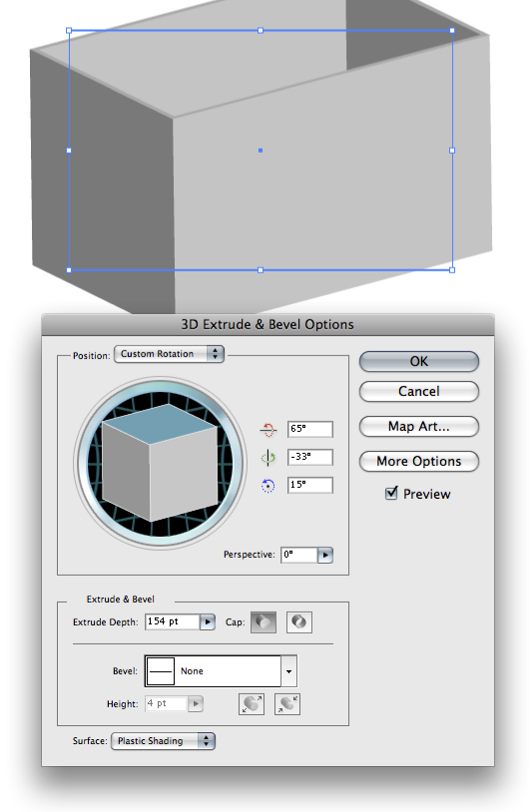529x812 pixels.
Task: Show More Options in the dialog
Action: 418,462
